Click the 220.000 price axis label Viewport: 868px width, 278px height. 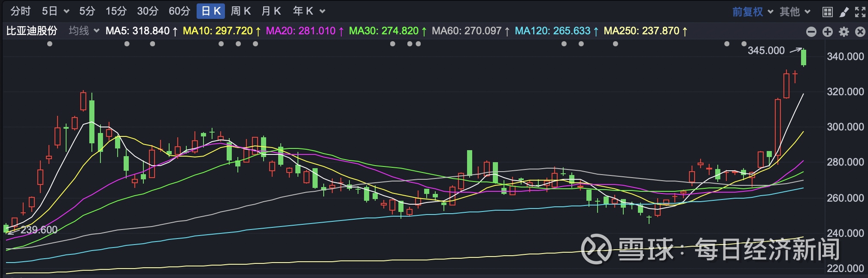(845, 268)
